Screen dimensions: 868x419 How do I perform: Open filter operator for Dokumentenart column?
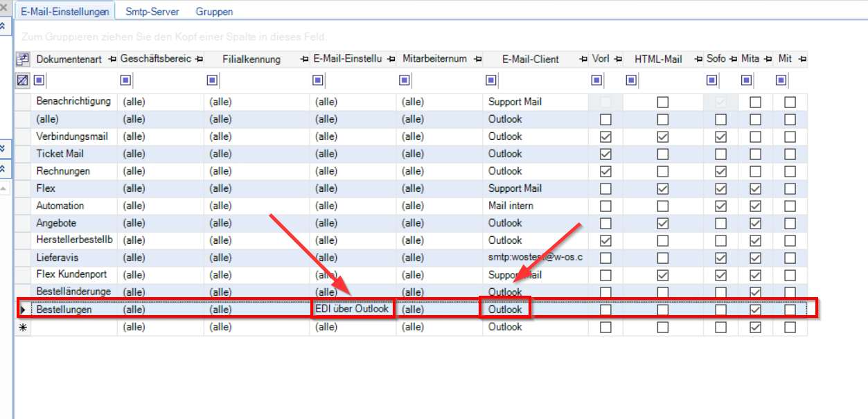click(x=39, y=80)
